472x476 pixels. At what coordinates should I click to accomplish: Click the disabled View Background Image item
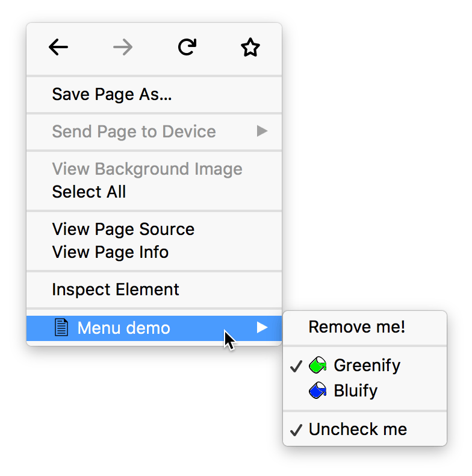pos(147,169)
